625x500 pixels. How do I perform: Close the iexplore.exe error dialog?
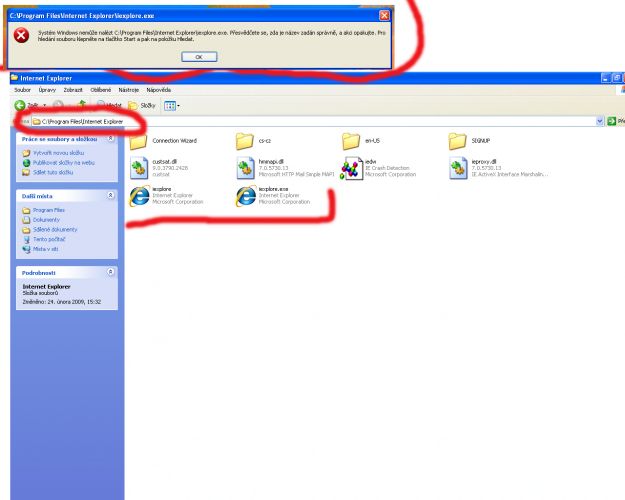click(x=384, y=16)
